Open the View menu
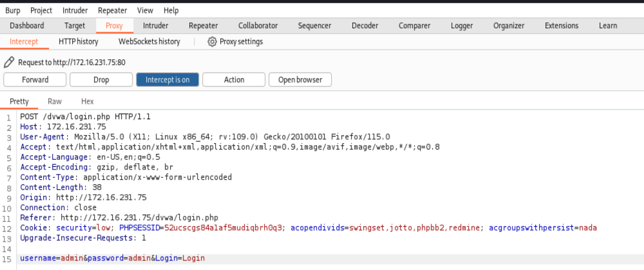Viewport: 644px width, 270px height. pos(145,10)
